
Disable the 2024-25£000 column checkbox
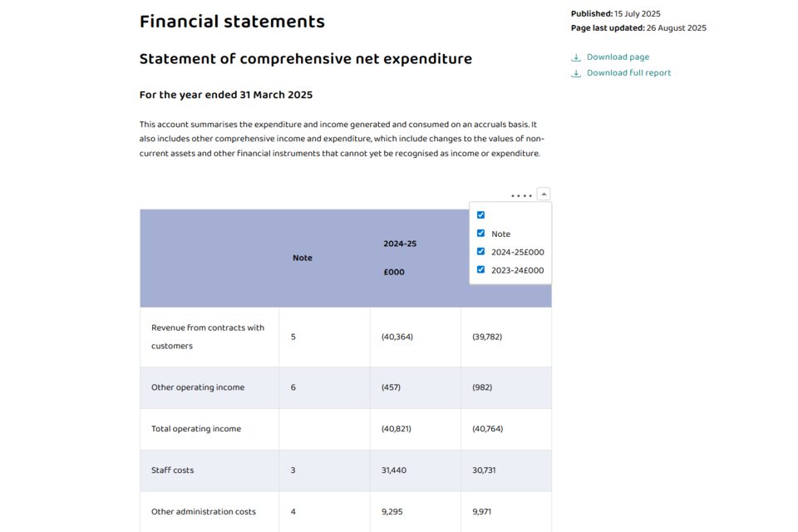(480, 252)
